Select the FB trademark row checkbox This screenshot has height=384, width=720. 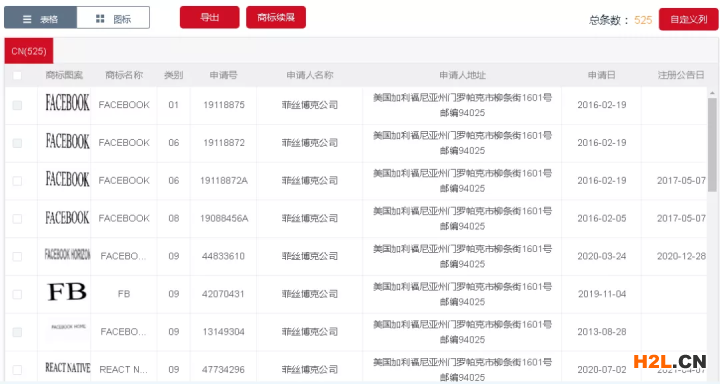[x=17, y=294]
